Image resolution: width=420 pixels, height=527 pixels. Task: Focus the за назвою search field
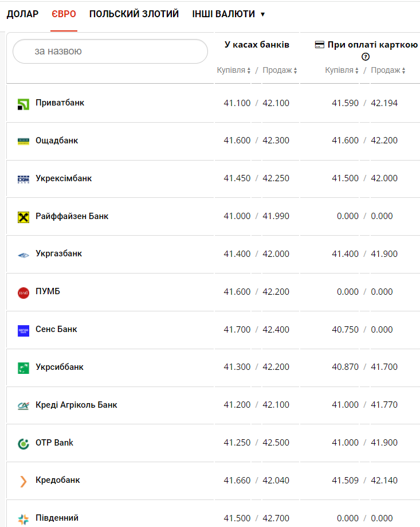point(110,52)
